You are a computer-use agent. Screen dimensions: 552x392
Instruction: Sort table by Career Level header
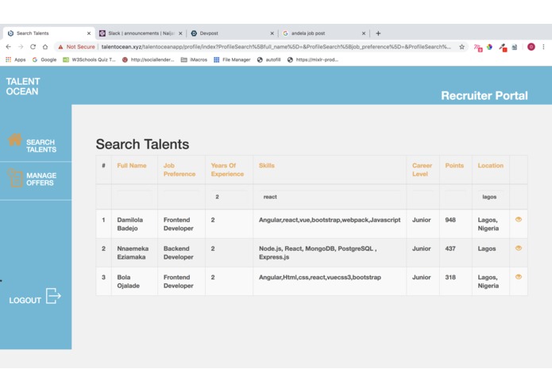coord(422,170)
